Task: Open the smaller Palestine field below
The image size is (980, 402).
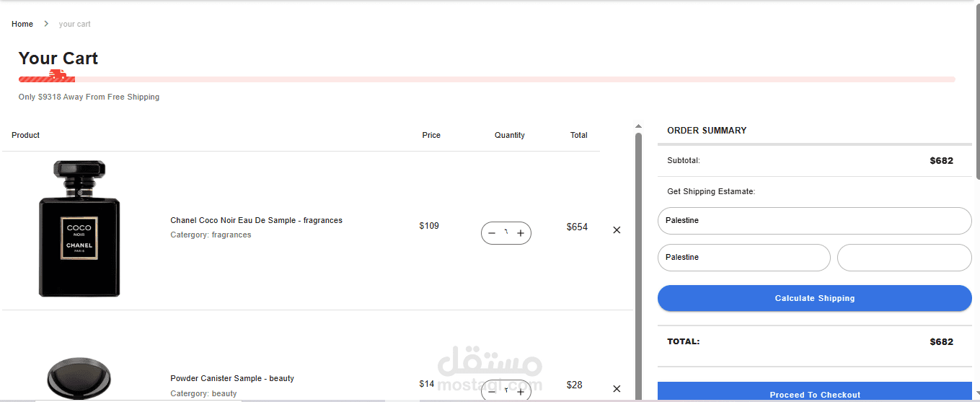Action: pyautogui.click(x=744, y=258)
